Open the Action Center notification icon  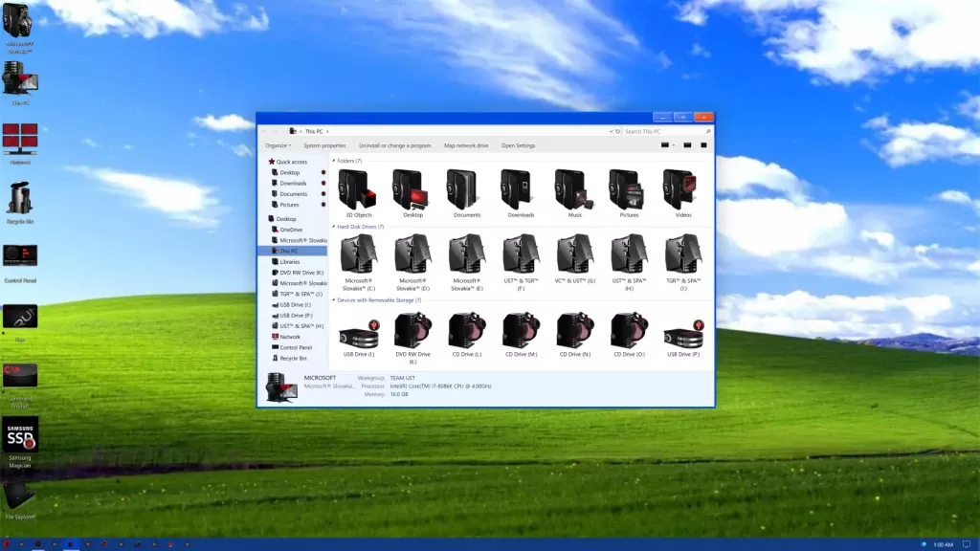tap(967, 544)
